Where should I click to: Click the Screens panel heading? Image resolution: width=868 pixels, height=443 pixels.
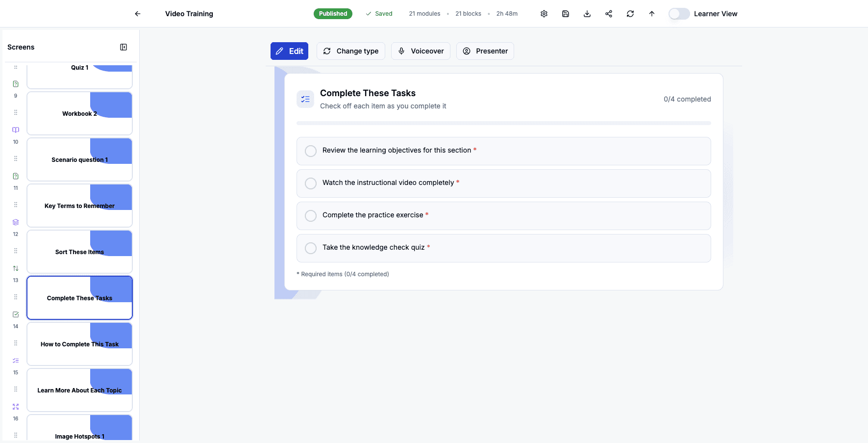[21, 47]
